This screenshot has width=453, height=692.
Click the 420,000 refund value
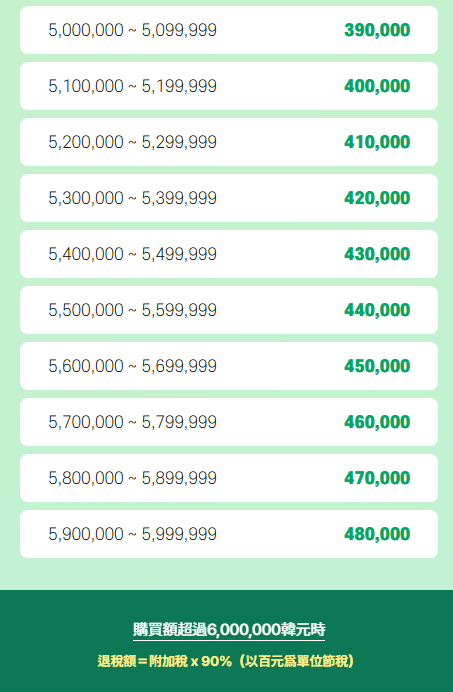point(377,198)
